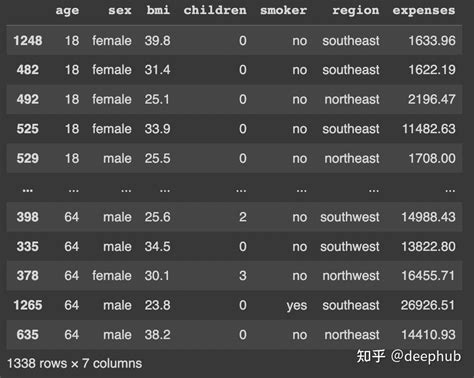Select the children column header

pyautogui.click(x=215, y=10)
